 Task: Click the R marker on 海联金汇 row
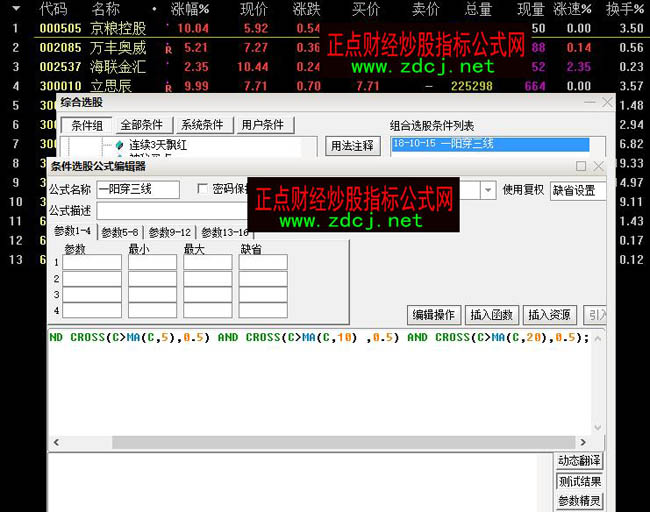(168, 67)
